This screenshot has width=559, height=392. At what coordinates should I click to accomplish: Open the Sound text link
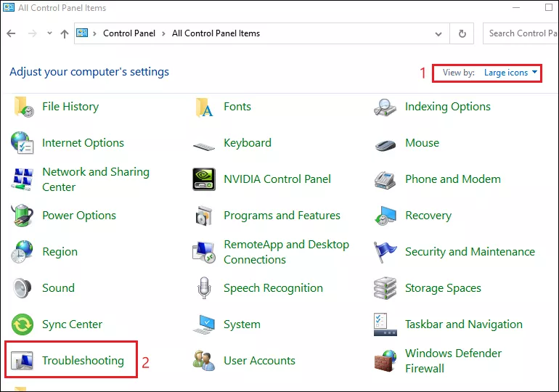click(59, 288)
